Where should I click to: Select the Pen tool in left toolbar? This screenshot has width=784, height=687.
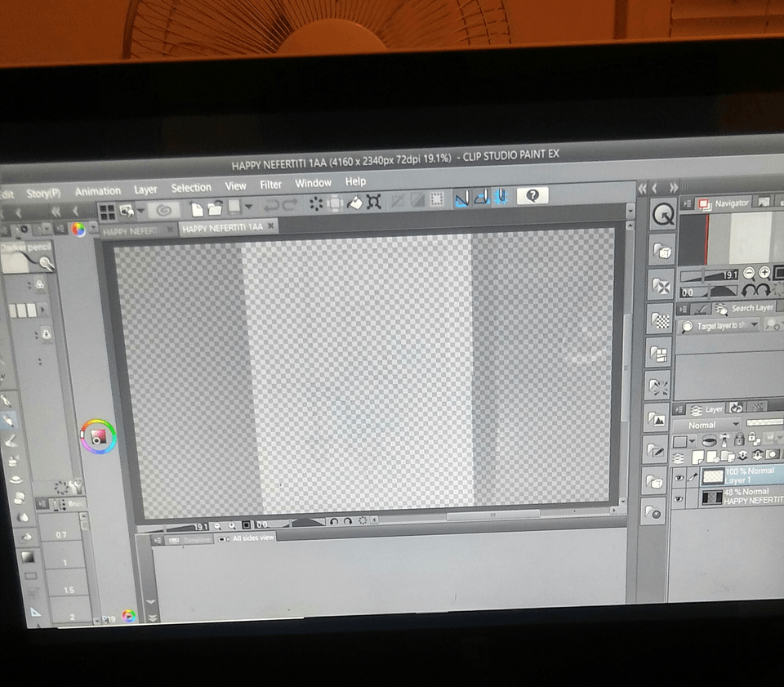coord(6,400)
